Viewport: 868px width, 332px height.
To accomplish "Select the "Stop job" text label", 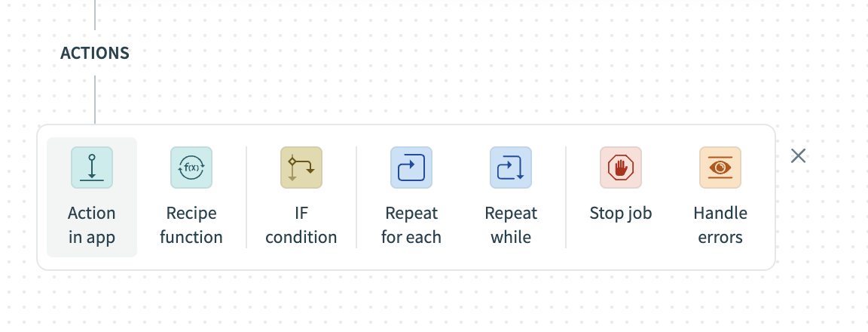I will 621,214.
